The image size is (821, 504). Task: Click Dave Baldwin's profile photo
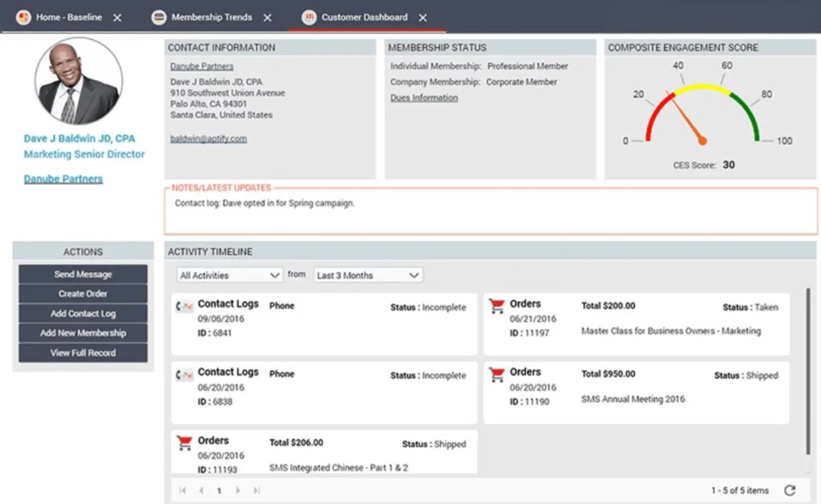click(x=79, y=81)
